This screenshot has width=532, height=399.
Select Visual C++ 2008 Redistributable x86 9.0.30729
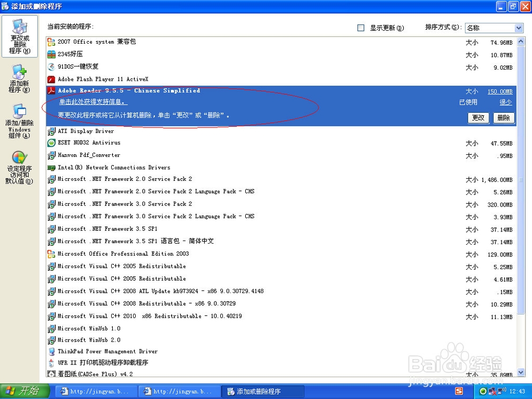tap(281, 304)
